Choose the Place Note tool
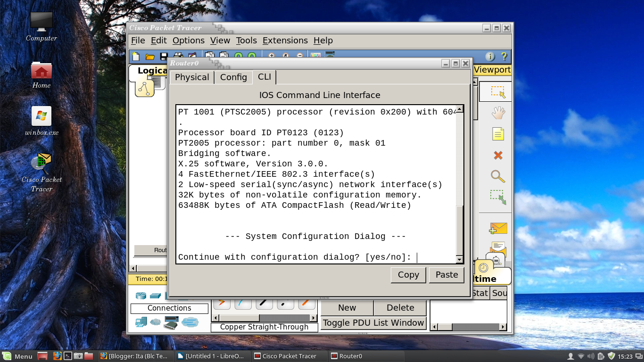Image resolution: width=644 pixels, height=362 pixels. point(498,134)
